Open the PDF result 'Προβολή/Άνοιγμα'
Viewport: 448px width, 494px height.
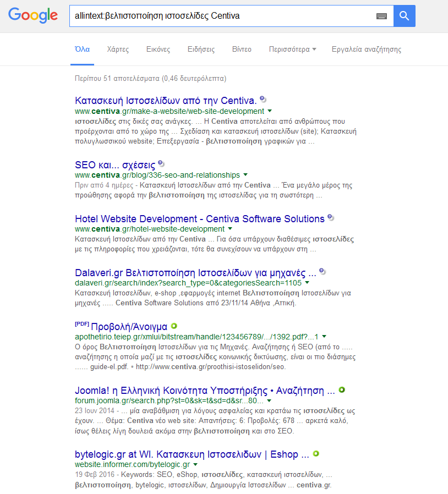point(129,327)
